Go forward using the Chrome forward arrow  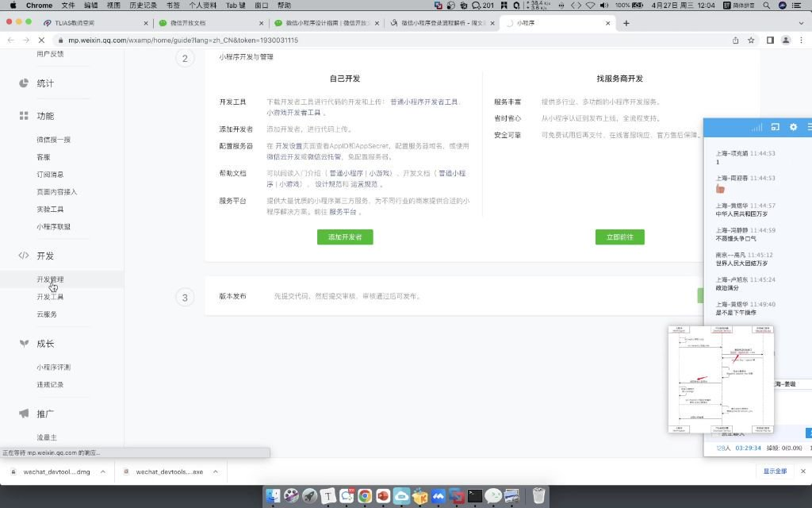click(x=26, y=40)
